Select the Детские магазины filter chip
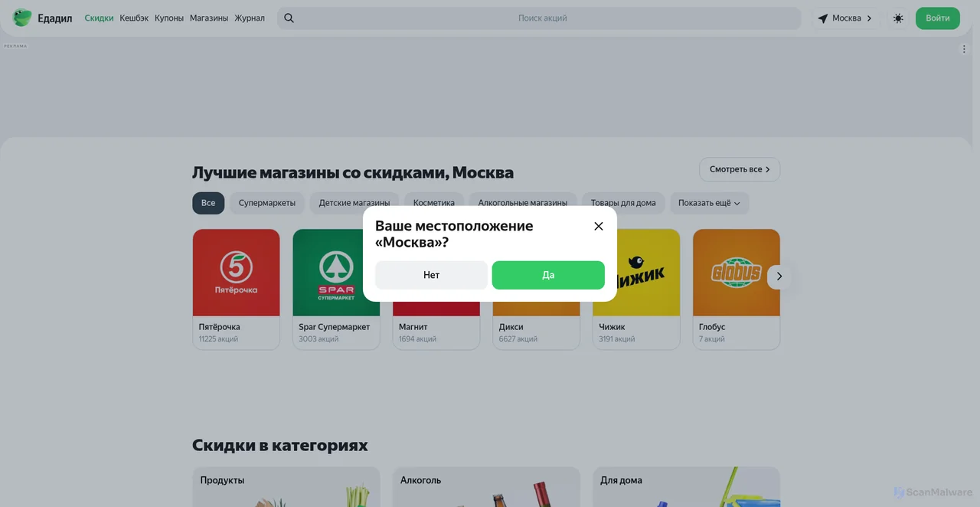 [x=354, y=203]
